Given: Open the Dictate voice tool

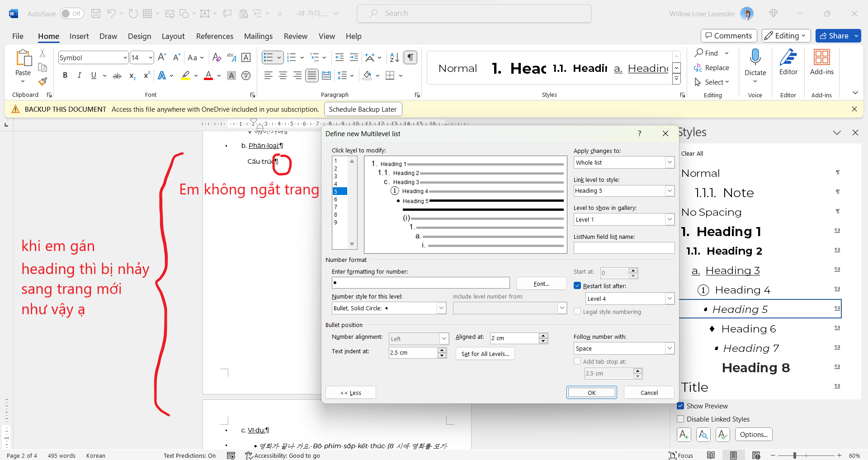Looking at the screenshot, I should point(755,63).
